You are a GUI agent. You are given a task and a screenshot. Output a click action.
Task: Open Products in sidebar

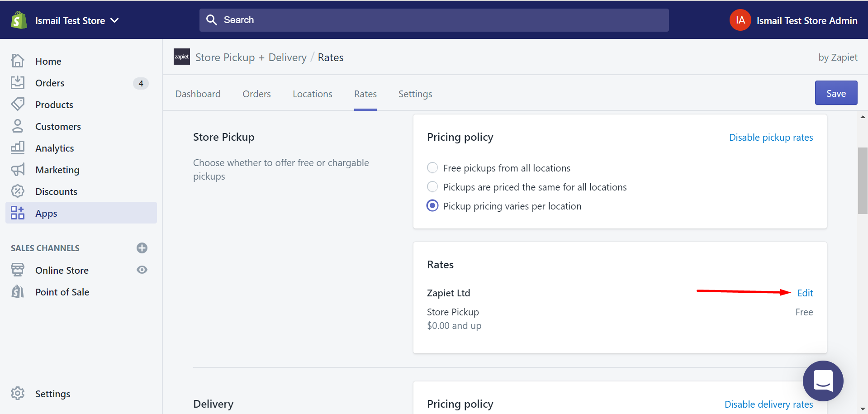(x=54, y=105)
